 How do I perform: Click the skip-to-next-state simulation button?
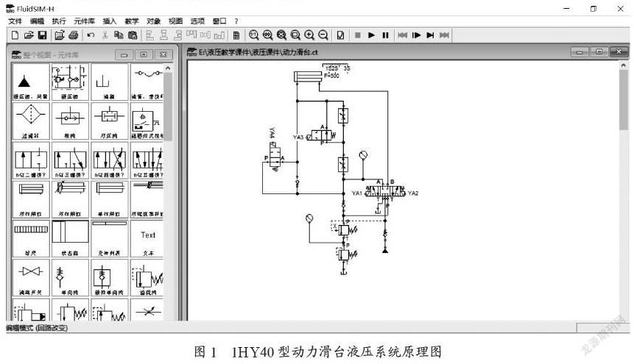pos(430,35)
